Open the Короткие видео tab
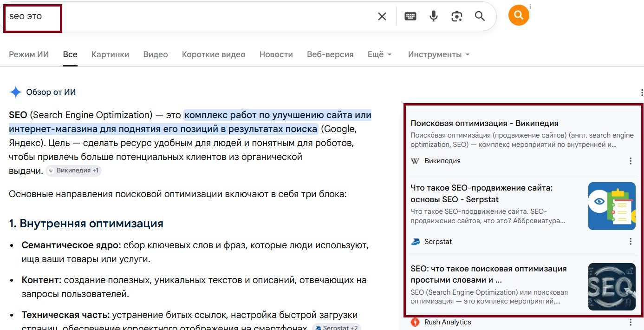Screen dimensions: 644x330 click(x=214, y=54)
